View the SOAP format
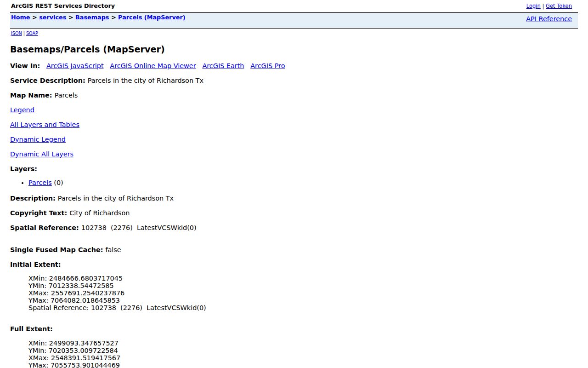The image size is (588, 368). click(x=32, y=33)
